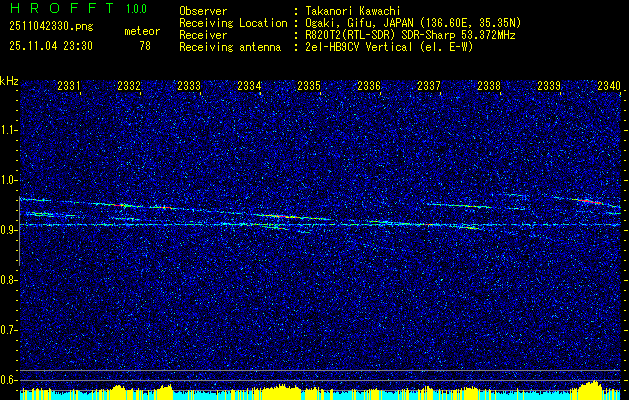Click the red meteor echo near 2332
Image resolution: width=629 pixels, height=400 pixels.
point(120,205)
